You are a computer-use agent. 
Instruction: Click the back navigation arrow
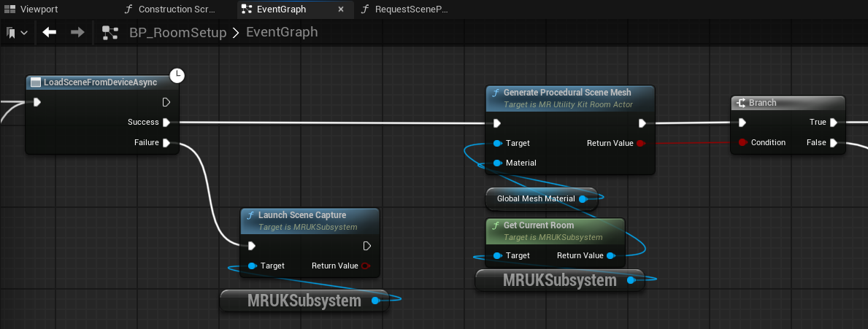point(50,33)
